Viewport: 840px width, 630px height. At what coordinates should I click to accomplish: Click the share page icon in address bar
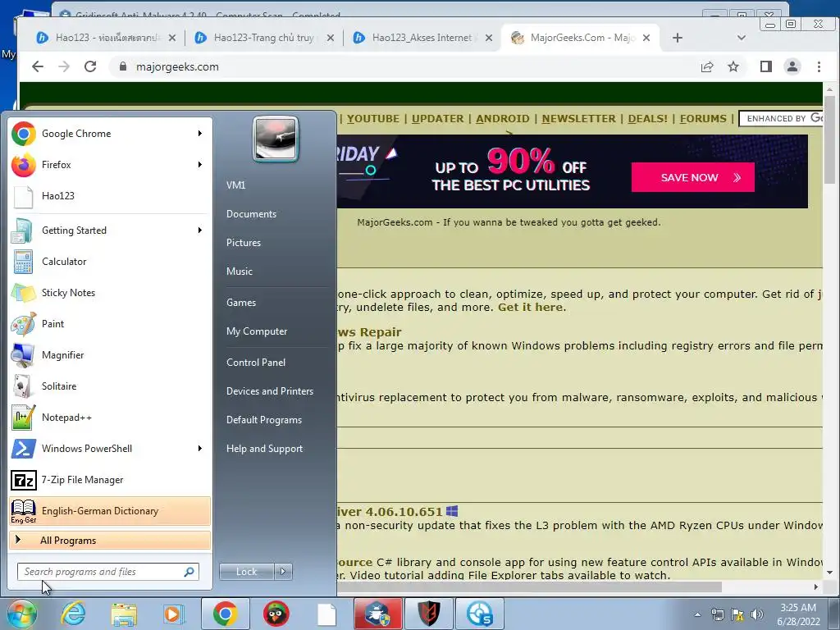[x=707, y=66]
